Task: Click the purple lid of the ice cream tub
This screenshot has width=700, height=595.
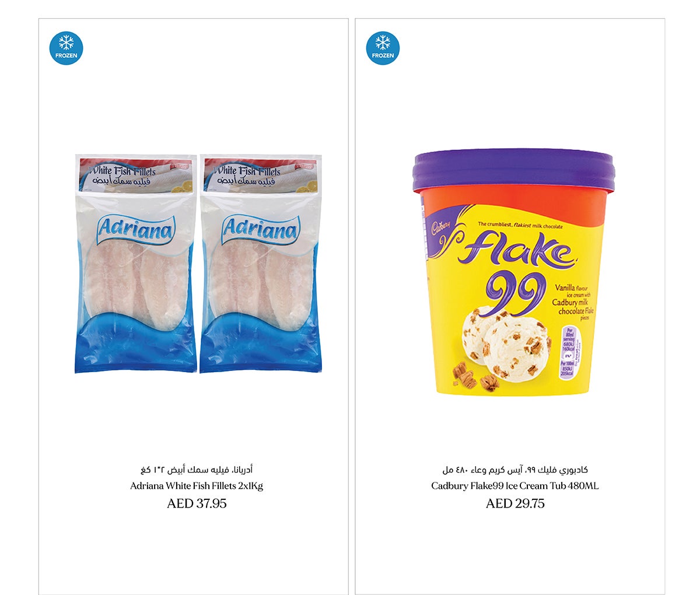Action: click(x=513, y=170)
